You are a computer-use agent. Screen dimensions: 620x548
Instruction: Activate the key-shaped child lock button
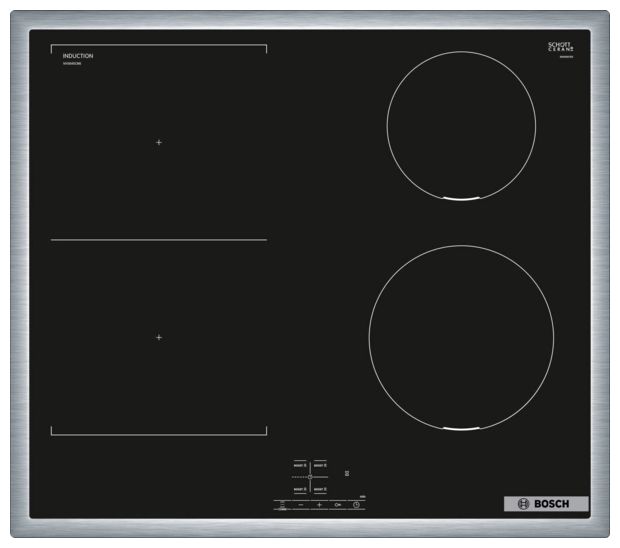tap(338, 505)
